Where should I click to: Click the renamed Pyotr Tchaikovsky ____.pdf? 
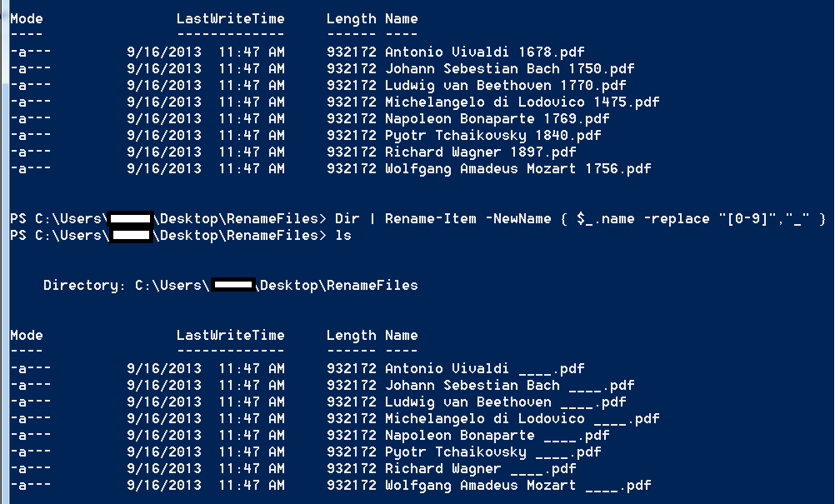pos(493,452)
